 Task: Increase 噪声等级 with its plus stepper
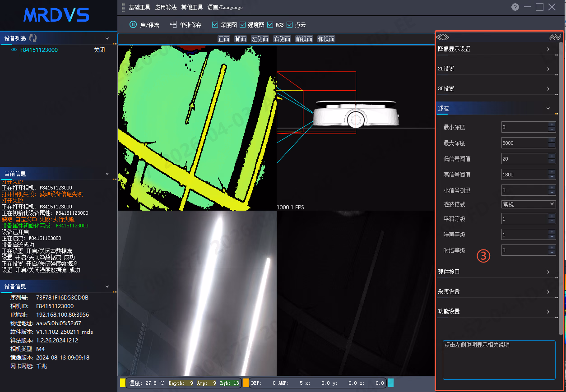(552, 232)
